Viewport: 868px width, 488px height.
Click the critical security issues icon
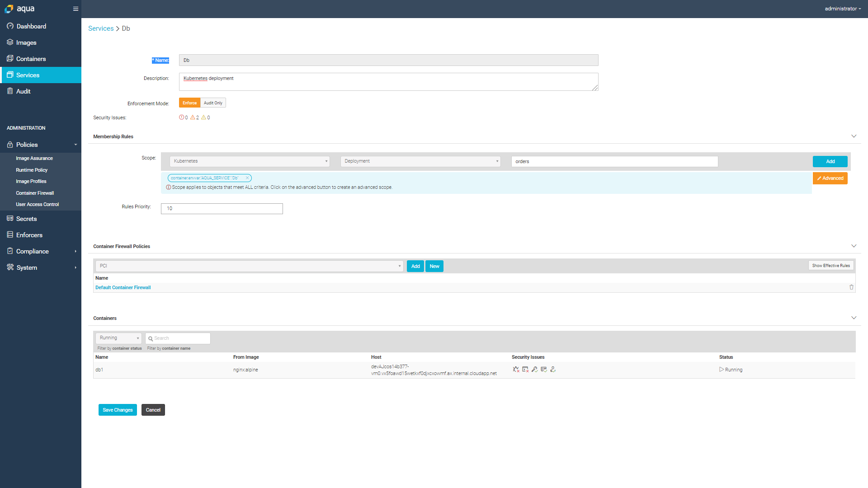(181, 117)
